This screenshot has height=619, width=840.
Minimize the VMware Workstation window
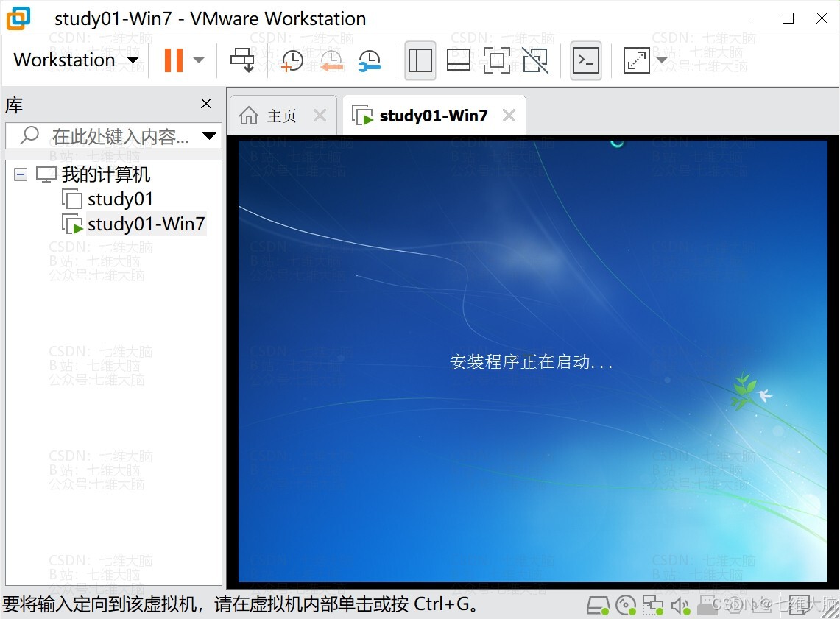(x=755, y=18)
